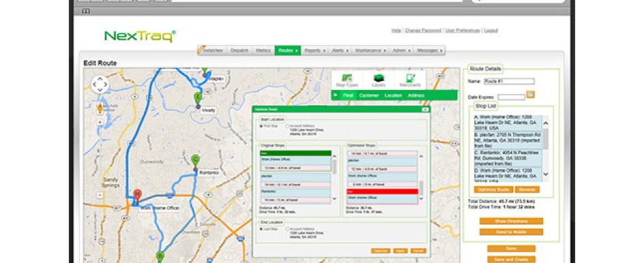Zoom in with the map plus button

(99, 122)
